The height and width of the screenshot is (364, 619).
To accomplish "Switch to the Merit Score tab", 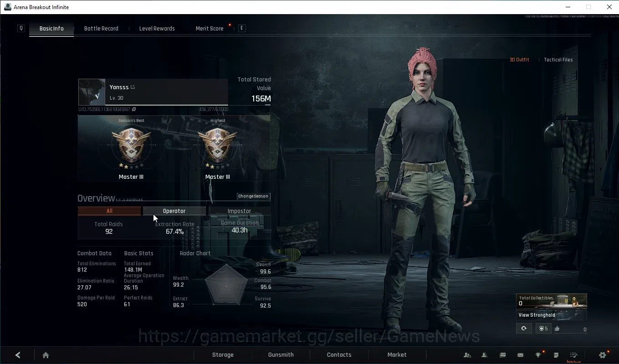I will 210,28.
